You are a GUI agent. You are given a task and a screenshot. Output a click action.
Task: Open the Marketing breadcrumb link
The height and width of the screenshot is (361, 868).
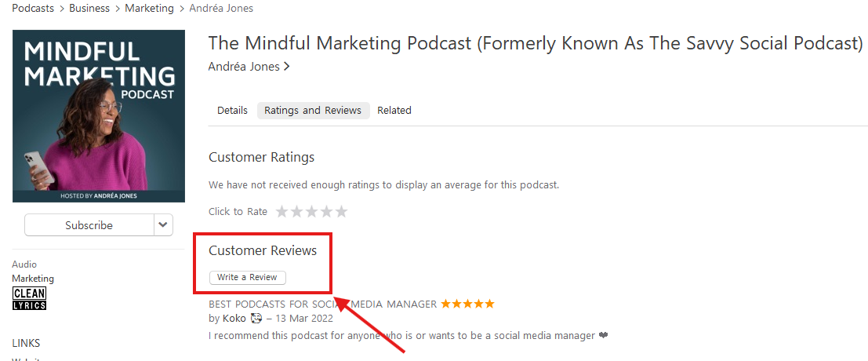[x=150, y=9]
